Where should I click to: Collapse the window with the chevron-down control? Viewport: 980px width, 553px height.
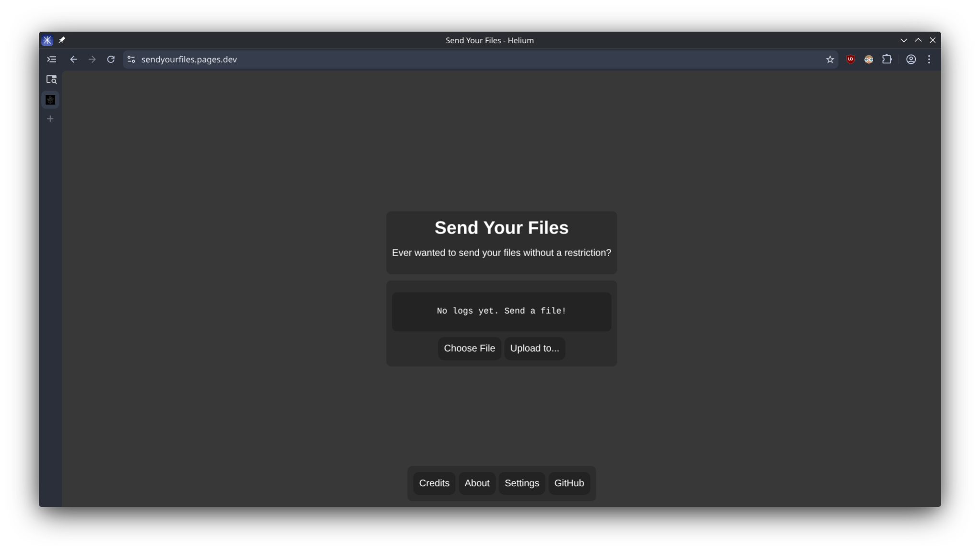pyautogui.click(x=904, y=40)
